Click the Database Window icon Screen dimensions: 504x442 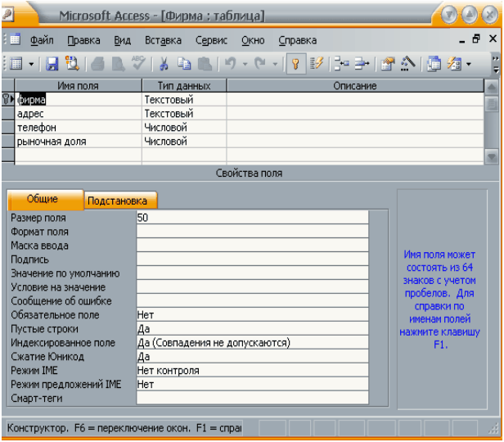coord(434,63)
